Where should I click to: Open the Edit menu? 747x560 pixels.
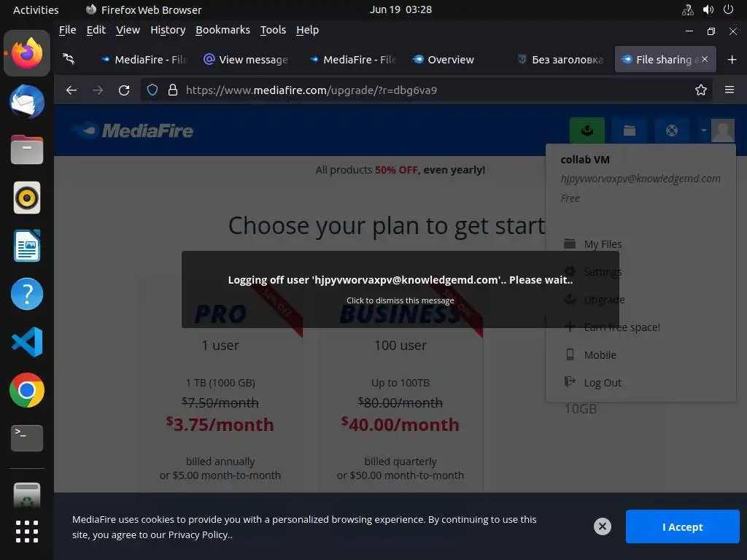pos(96,30)
